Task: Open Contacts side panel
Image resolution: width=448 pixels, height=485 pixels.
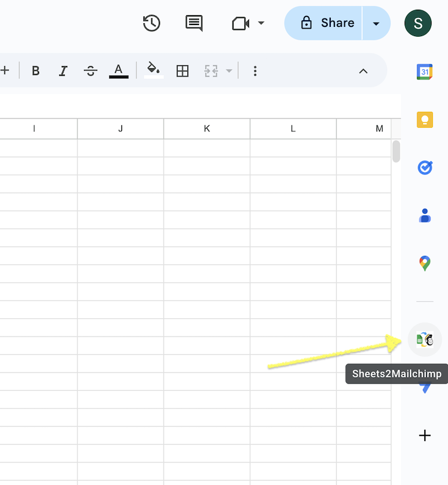Action: (x=425, y=216)
